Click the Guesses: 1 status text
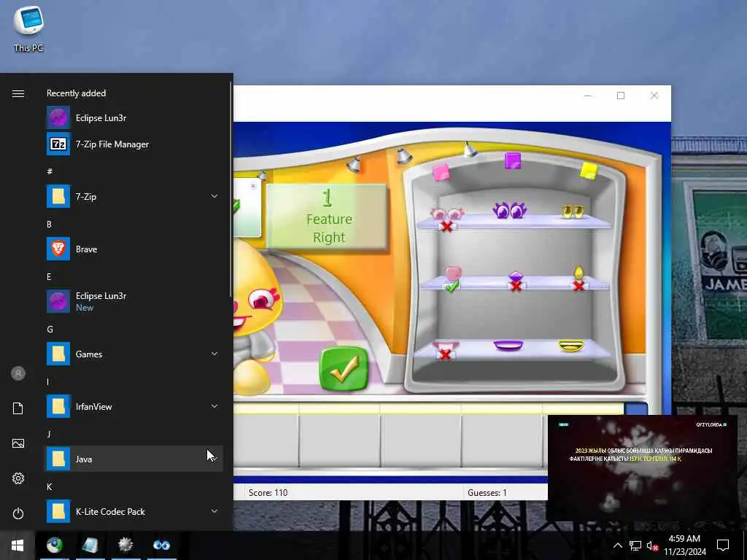The height and width of the screenshot is (560, 747). [x=487, y=493]
